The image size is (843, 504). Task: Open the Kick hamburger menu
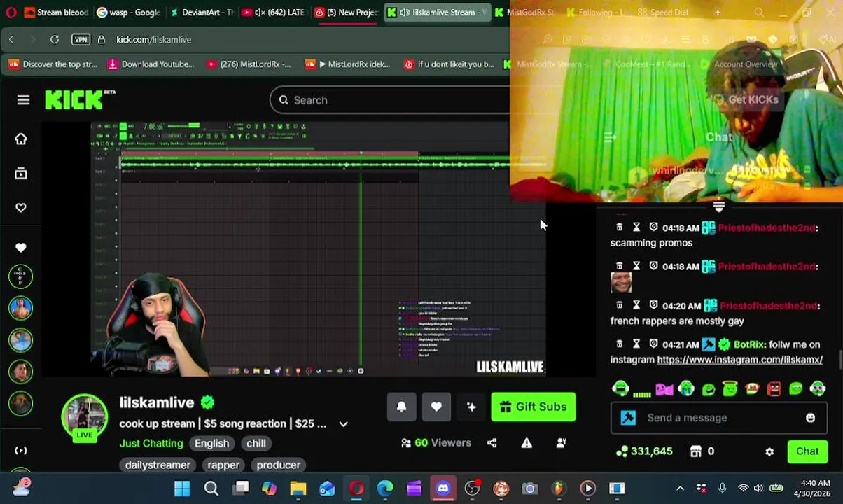23,100
